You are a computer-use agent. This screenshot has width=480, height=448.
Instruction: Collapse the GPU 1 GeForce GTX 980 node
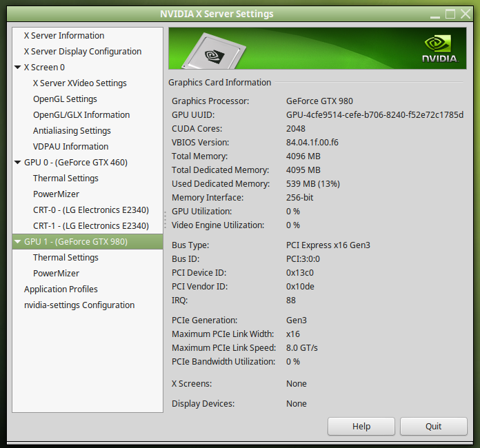18,241
